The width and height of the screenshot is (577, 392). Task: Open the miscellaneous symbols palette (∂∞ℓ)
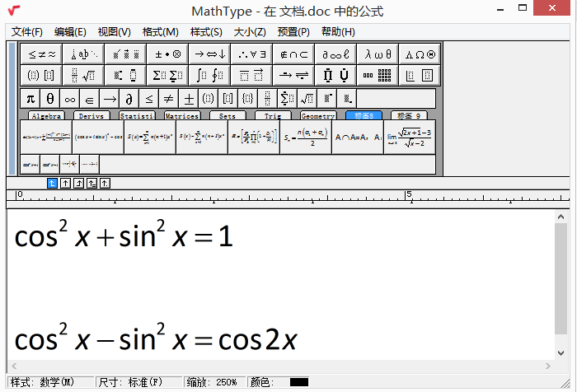tap(335, 54)
